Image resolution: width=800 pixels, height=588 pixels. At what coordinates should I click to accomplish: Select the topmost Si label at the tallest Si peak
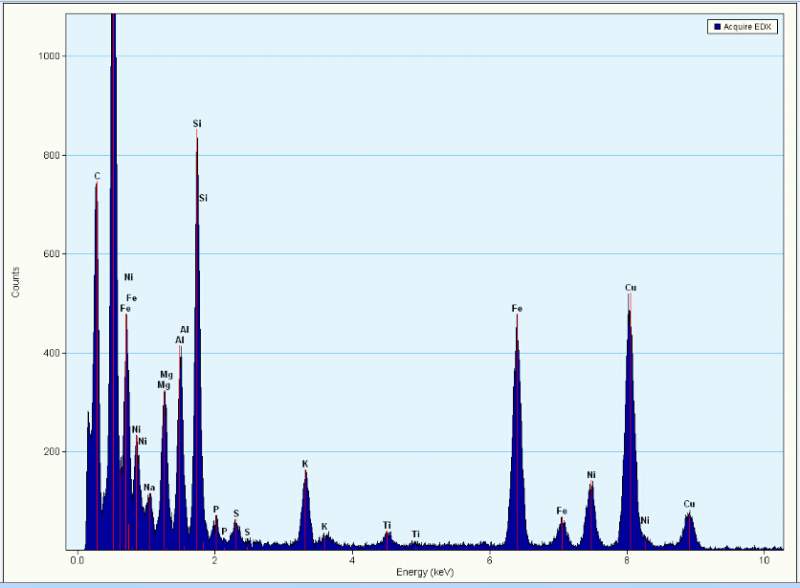pyautogui.click(x=197, y=124)
